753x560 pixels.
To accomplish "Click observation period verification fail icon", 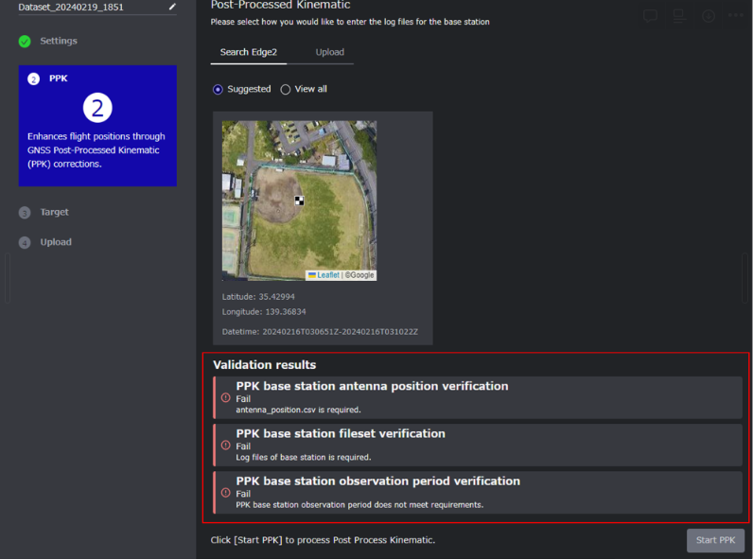I will (226, 493).
